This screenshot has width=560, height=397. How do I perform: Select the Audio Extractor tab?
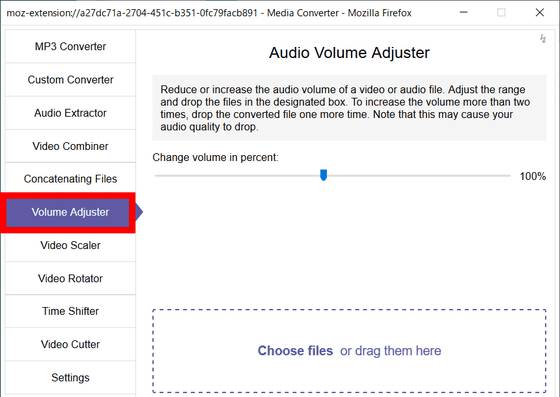click(70, 113)
